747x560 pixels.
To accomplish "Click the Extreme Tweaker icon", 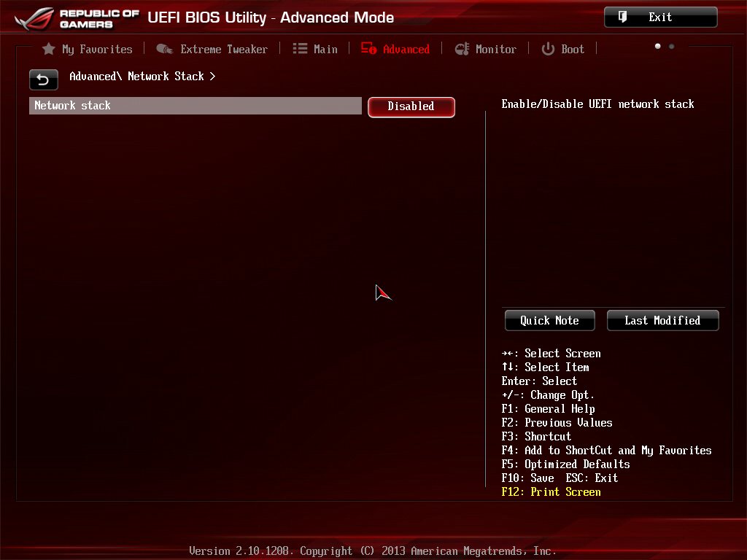I will click(165, 49).
